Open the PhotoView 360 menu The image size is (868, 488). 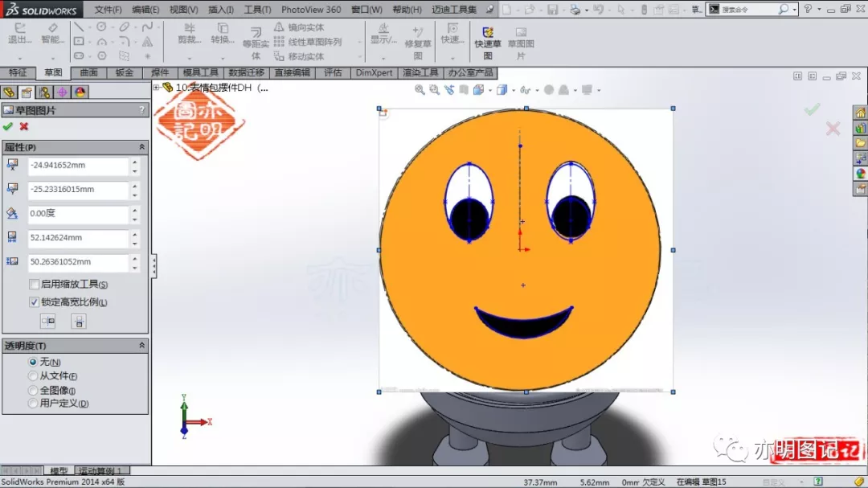[311, 10]
